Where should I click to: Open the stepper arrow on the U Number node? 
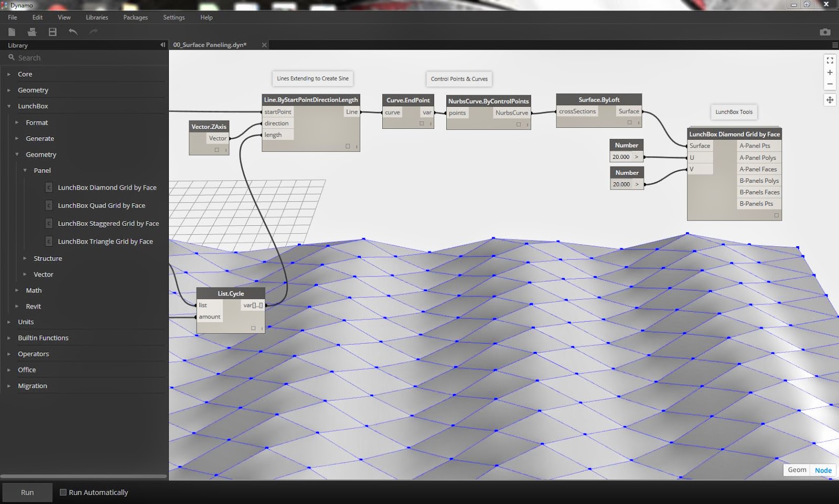(637, 157)
